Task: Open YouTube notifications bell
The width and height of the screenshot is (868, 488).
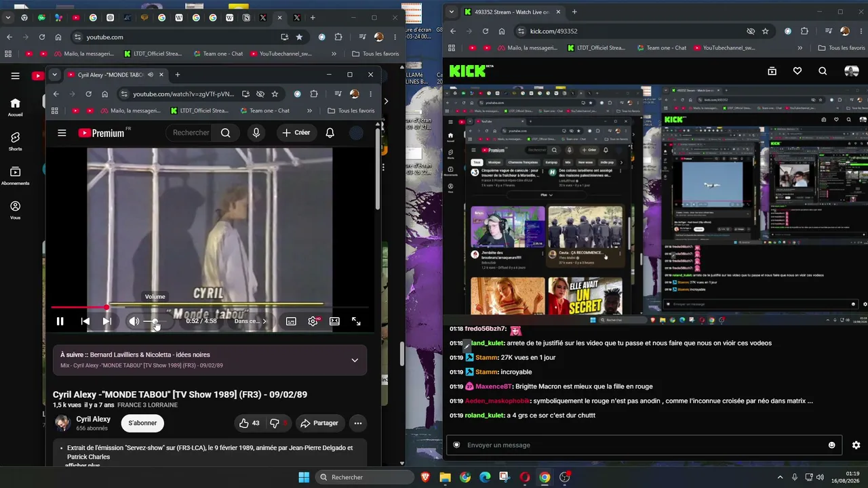Action: [330, 133]
